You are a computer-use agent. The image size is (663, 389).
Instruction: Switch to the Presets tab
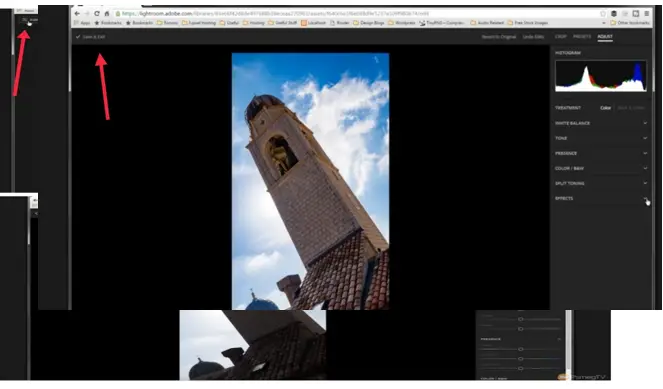point(582,37)
